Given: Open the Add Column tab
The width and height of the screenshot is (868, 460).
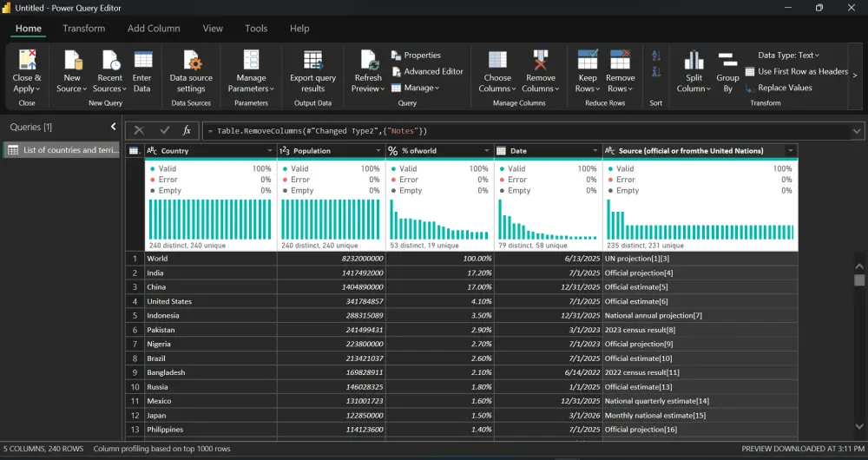Looking at the screenshot, I should point(154,29).
